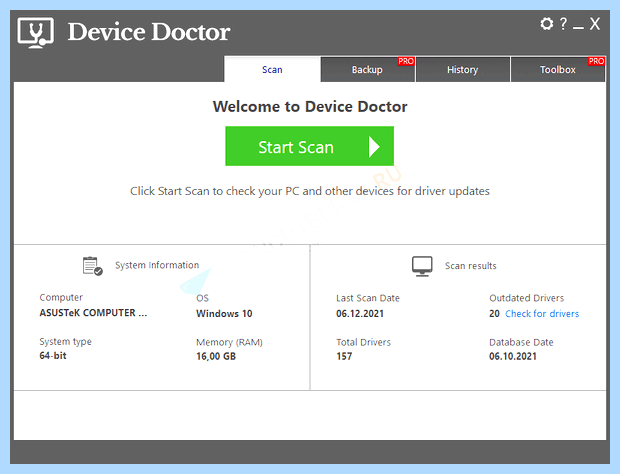
Task: Open help with the question mark icon
Action: [x=563, y=24]
